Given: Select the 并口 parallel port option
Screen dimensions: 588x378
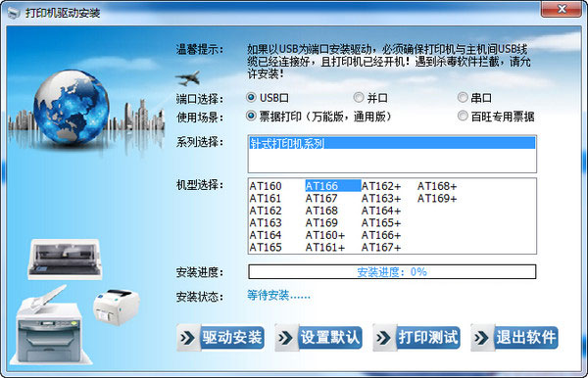Looking at the screenshot, I should [x=359, y=98].
